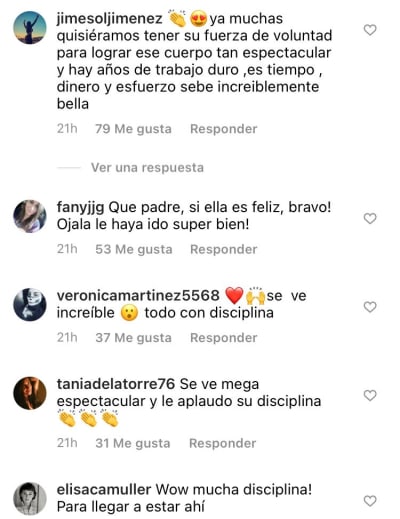Open elisacamuller's profile picture
The width and height of the screenshot is (400, 519).
tap(30, 498)
